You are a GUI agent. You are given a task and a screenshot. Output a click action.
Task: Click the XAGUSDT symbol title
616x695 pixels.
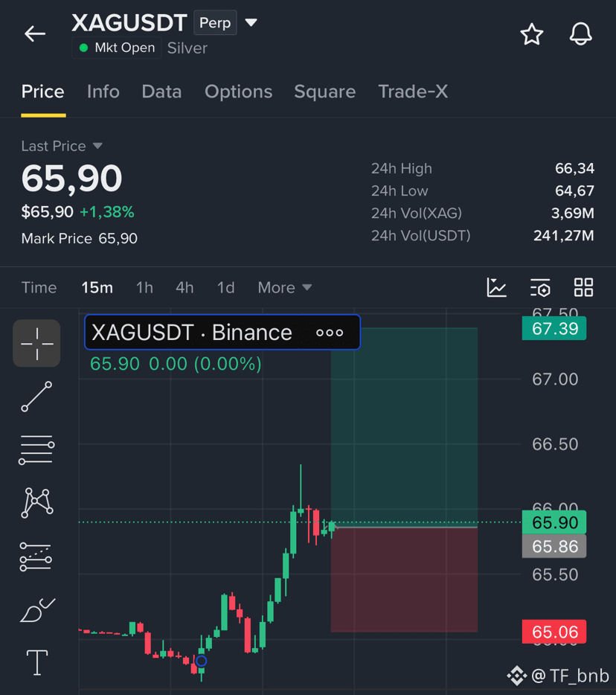(x=129, y=22)
